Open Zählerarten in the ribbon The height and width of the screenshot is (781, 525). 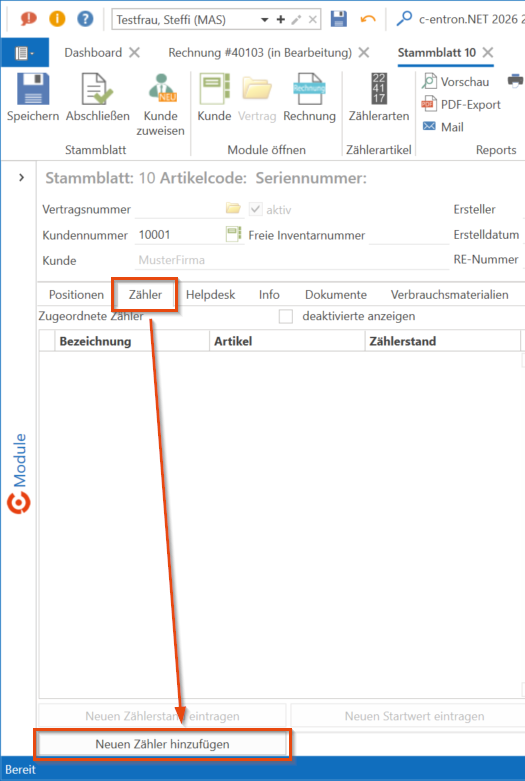pyautogui.click(x=379, y=98)
